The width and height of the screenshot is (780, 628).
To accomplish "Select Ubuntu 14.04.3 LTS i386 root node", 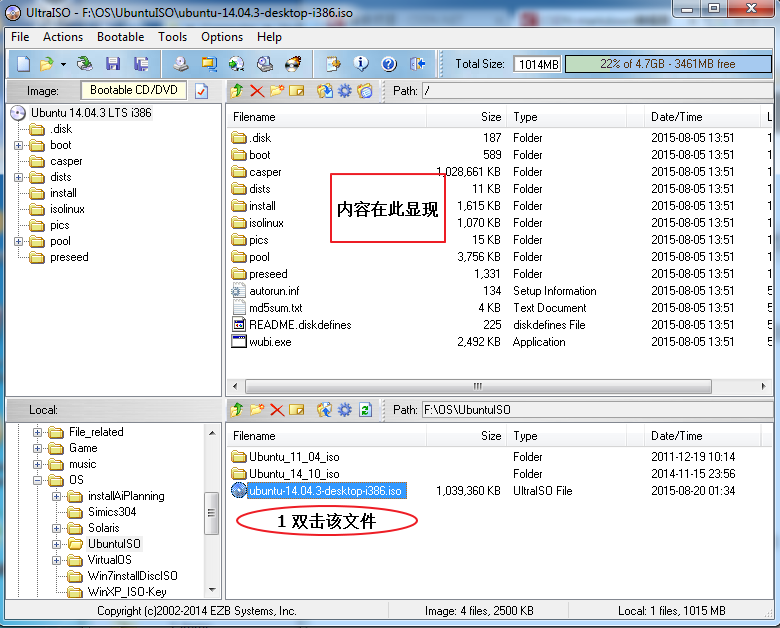I will [91, 113].
